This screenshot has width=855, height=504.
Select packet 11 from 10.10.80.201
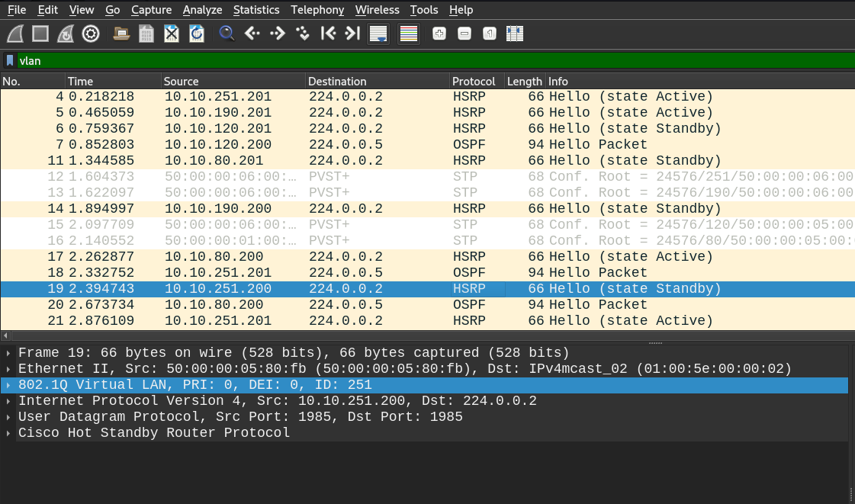[x=427, y=161]
